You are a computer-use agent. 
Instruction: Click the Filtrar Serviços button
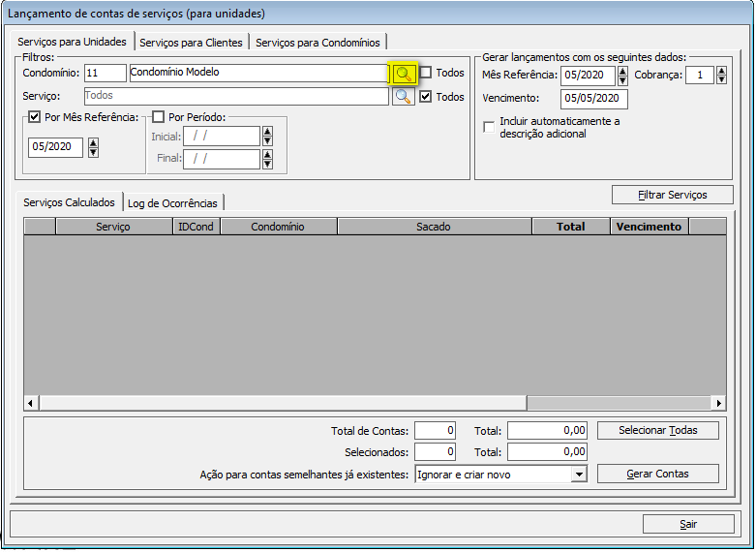point(673,195)
